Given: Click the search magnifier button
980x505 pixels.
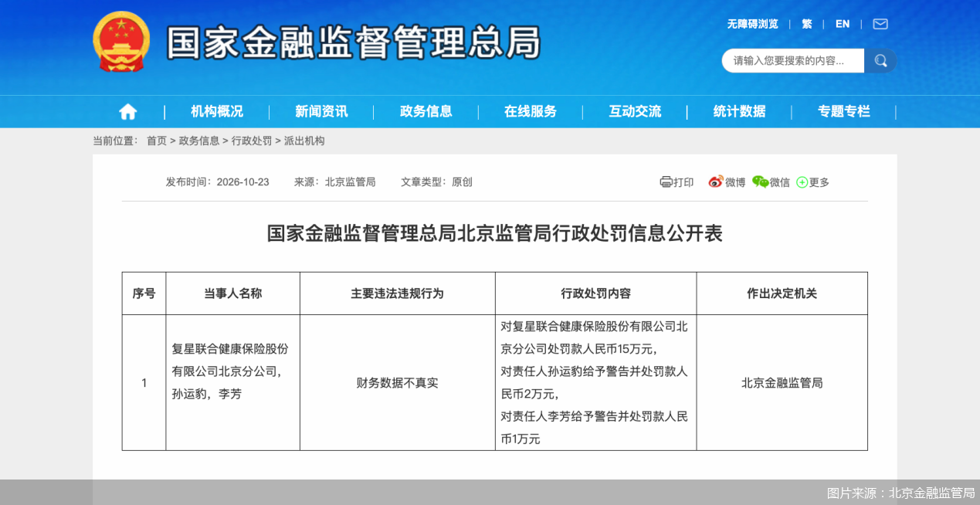Looking at the screenshot, I should [880, 60].
